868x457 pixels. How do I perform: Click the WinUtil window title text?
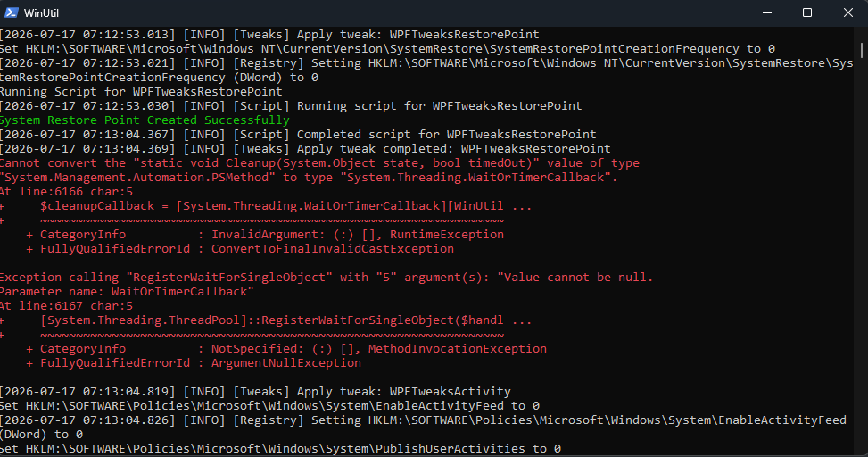pos(41,12)
